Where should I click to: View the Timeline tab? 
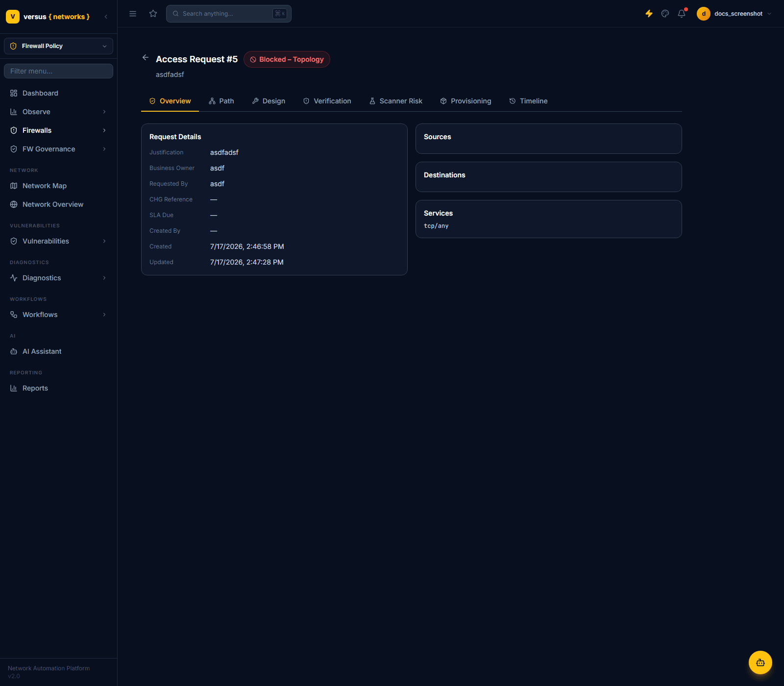(528, 101)
